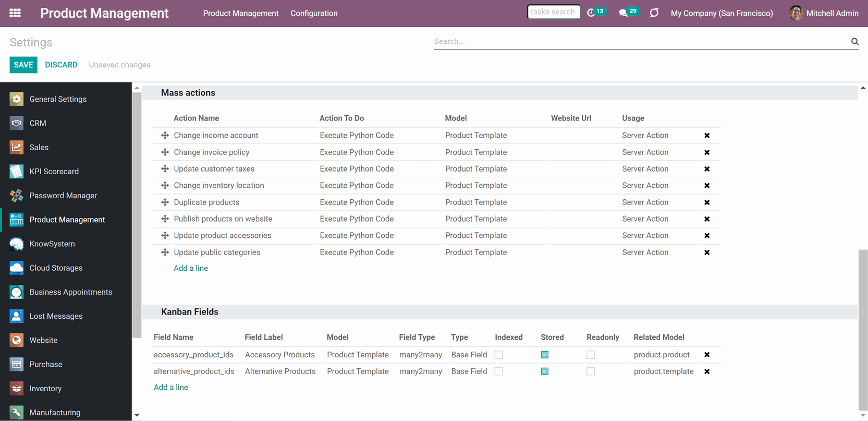This screenshot has height=421, width=868.
Task: Open the apps grid menu icon
Action: tap(15, 13)
